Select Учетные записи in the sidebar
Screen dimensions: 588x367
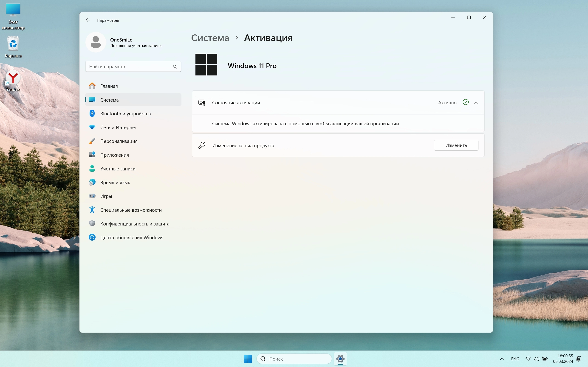point(118,169)
